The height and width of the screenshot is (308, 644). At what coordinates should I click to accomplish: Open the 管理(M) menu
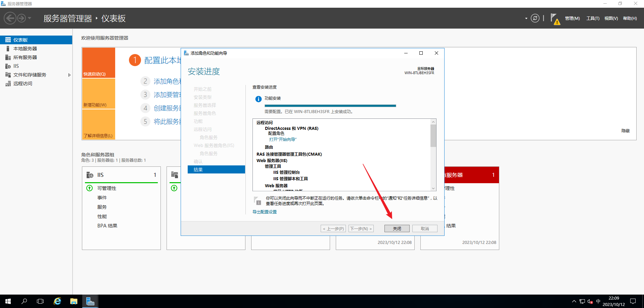(572, 18)
